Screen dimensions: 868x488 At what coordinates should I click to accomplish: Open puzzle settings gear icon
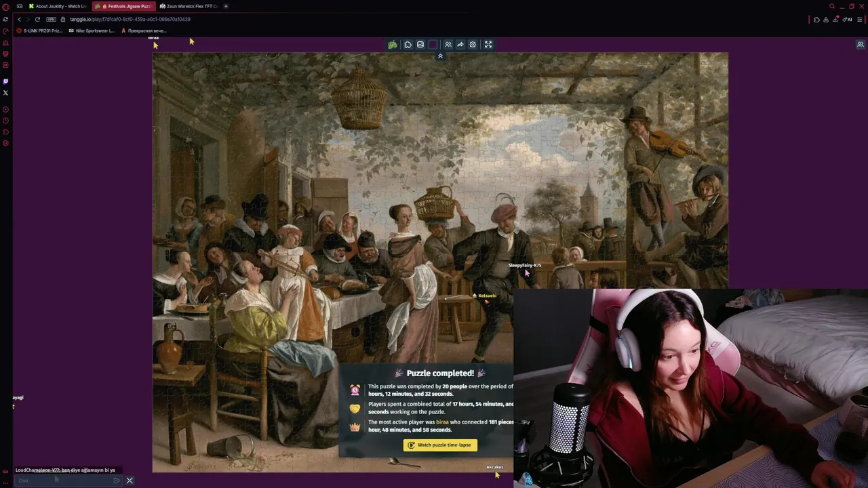[473, 45]
